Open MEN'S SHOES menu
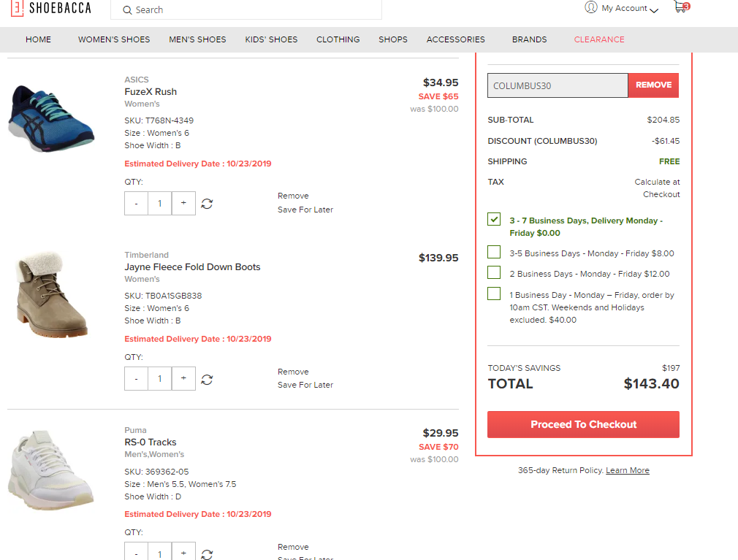Viewport: 738px width, 560px height. [x=197, y=39]
